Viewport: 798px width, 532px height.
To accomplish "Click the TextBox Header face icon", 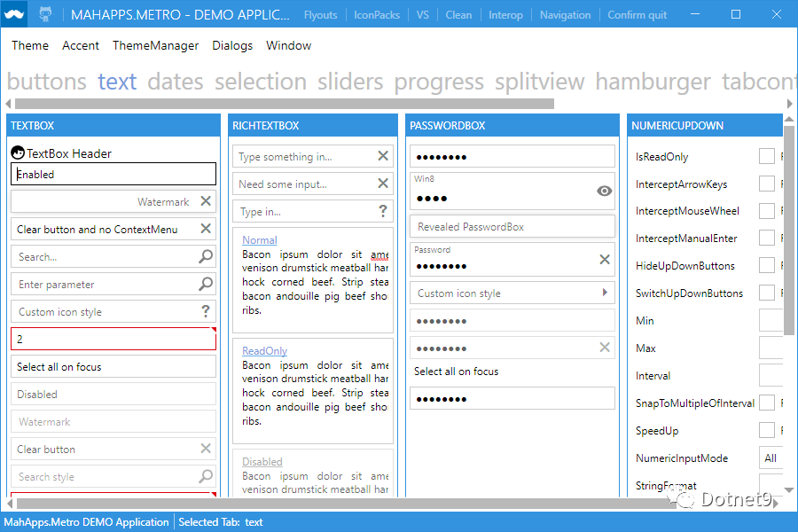I will (18, 153).
